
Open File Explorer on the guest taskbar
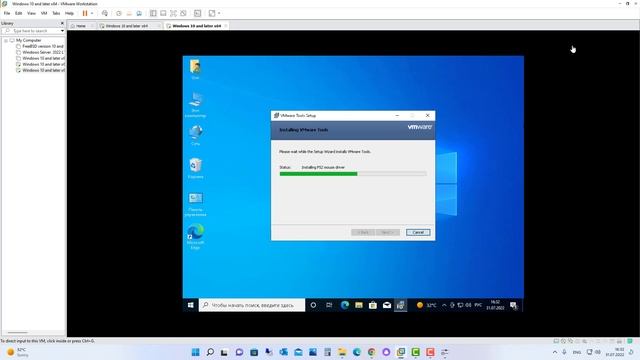359,305
